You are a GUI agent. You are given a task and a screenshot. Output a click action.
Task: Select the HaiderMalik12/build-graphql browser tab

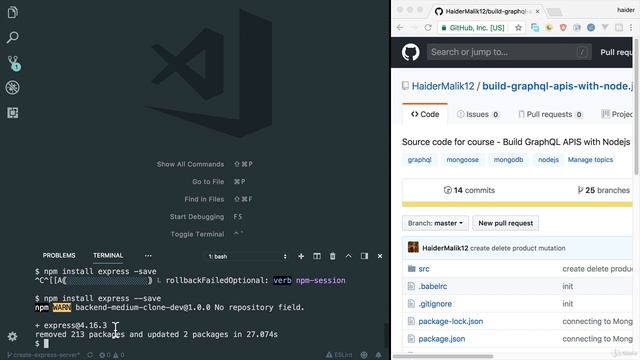[488, 11]
